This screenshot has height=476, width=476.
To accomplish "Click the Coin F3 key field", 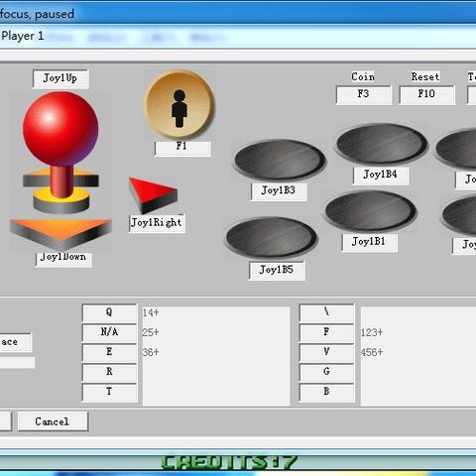I will pyautogui.click(x=364, y=95).
